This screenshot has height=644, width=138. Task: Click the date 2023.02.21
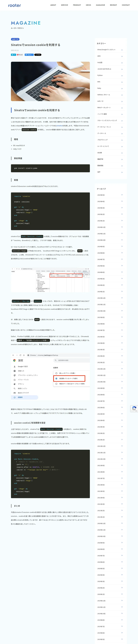(15, 50)
